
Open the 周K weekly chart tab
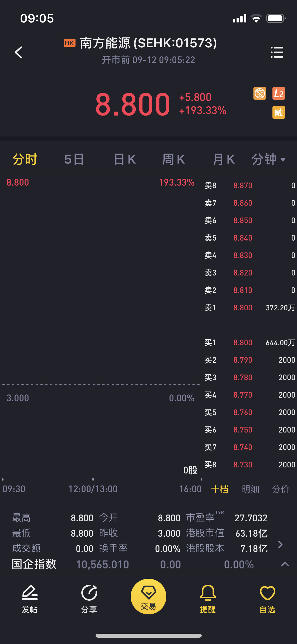tap(173, 159)
